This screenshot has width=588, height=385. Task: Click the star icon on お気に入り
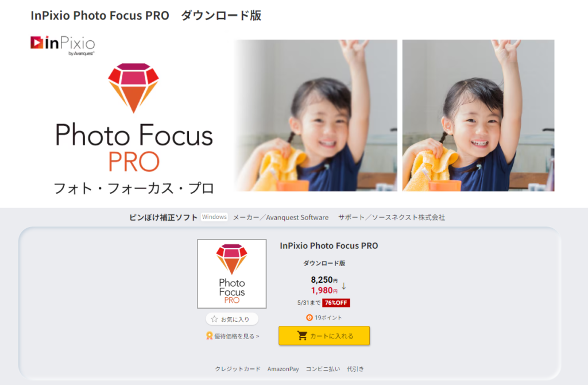pyautogui.click(x=214, y=319)
